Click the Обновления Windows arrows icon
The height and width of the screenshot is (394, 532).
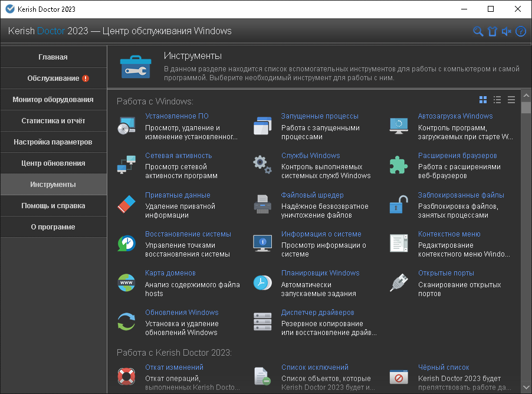click(x=127, y=321)
